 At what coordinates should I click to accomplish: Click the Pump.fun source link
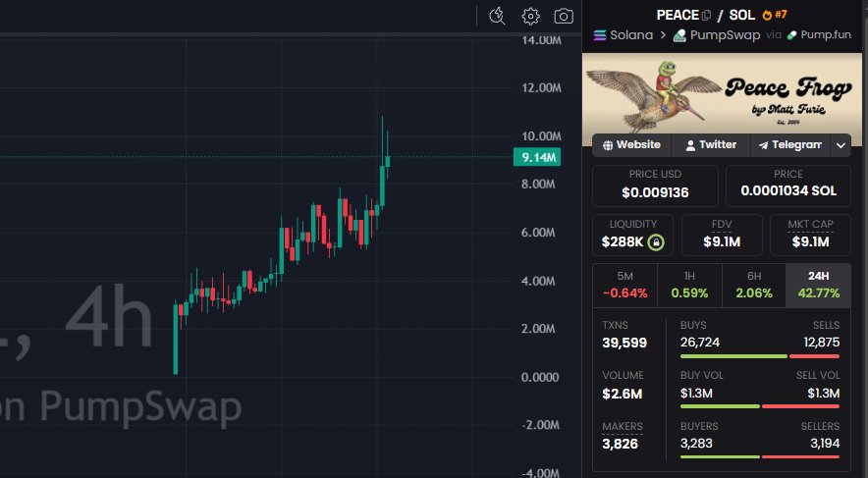819,35
